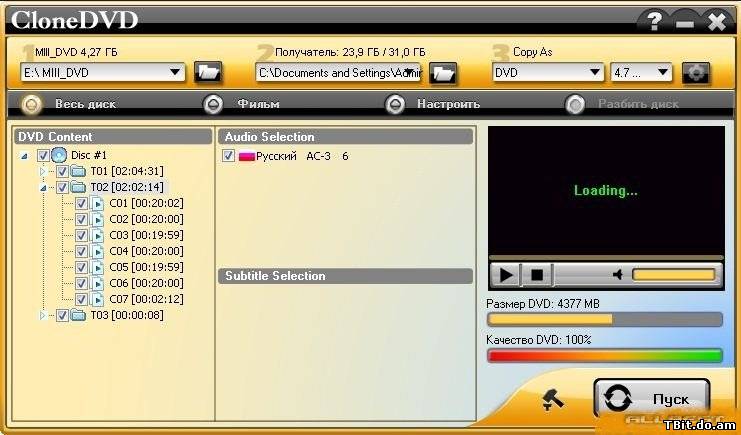The height and width of the screenshot is (435, 741).
Task: Click the T03 folder icon
Action: [78, 315]
